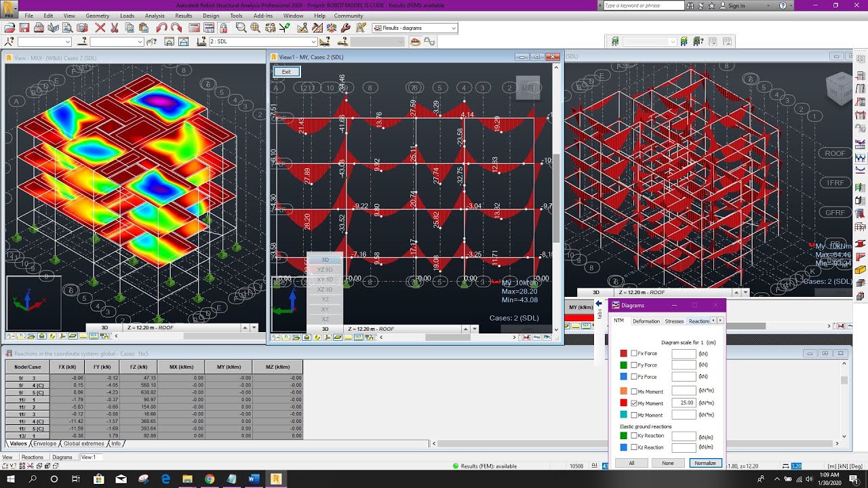This screenshot has height=488, width=868.
Task: Switch to the Stresses tab in Diagrams
Action: [674, 321]
